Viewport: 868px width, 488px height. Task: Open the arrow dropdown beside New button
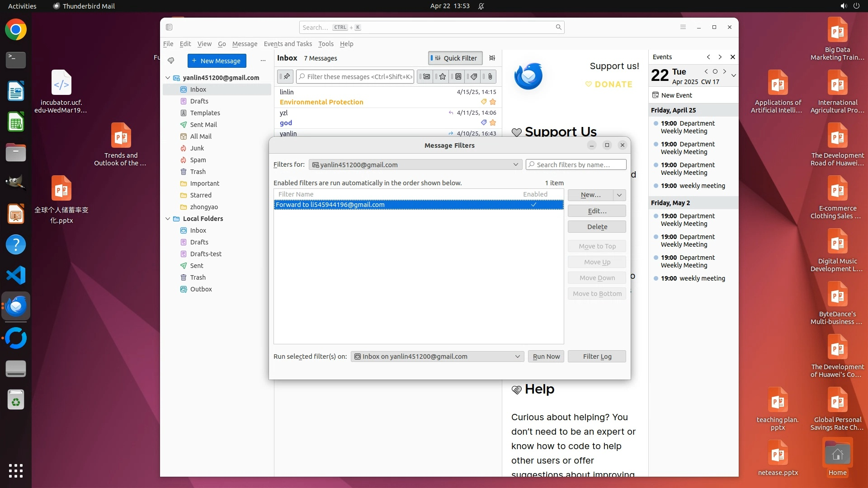click(619, 195)
